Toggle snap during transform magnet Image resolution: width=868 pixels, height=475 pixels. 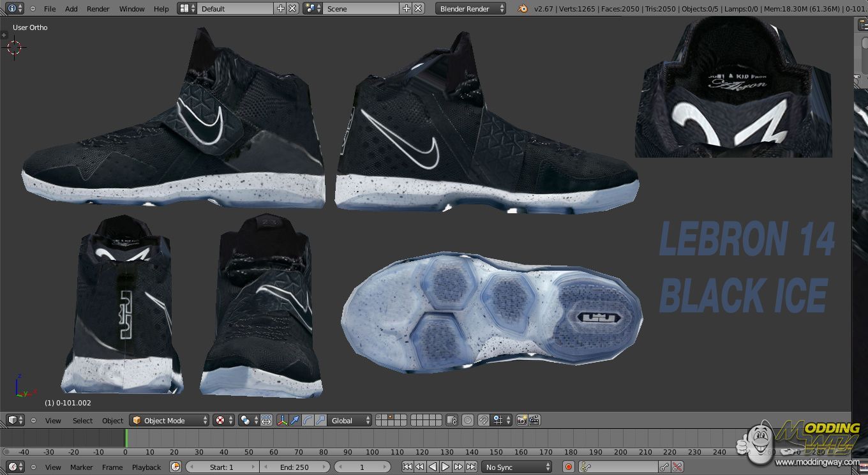pyautogui.click(x=484, y=420)
